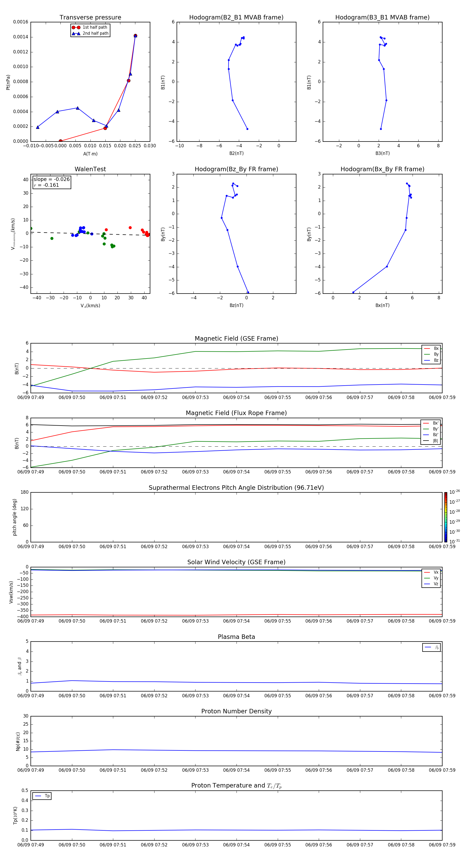Select By' entry in Flux Rope legend
Viewport: 473px width, 868px height.
click(431, 429)
